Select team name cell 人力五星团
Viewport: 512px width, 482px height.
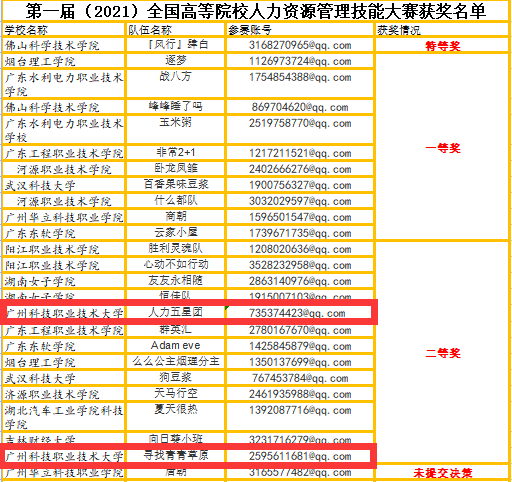(x=176, y=312)
